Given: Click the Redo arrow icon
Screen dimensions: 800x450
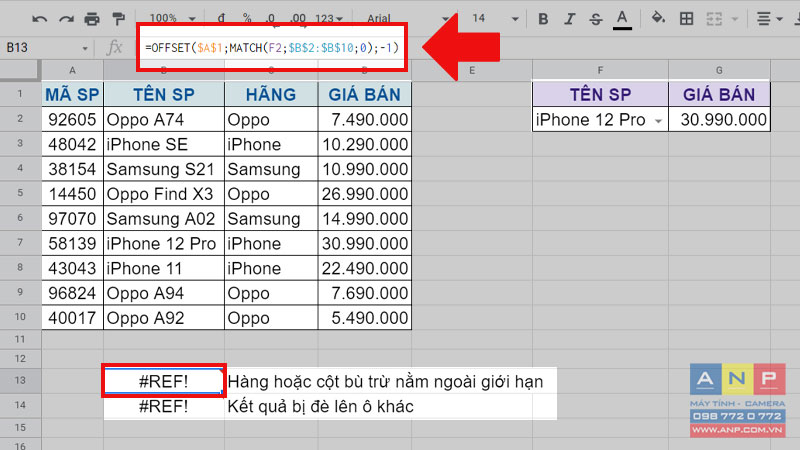Looking at the screenshot, I should [x=66, y=19].
